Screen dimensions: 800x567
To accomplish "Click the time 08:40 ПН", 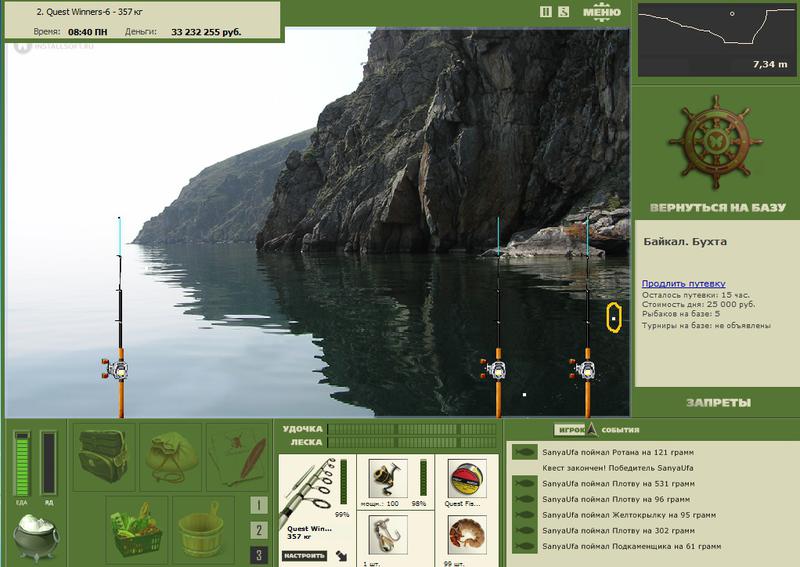I will tap(88, 32).
